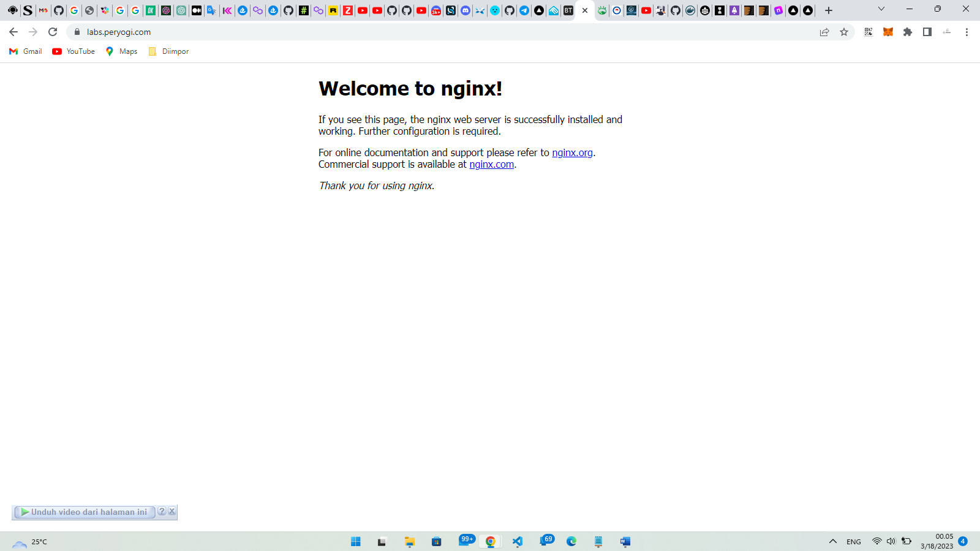Follow the nginx.org documentation link

coord(572,152)
